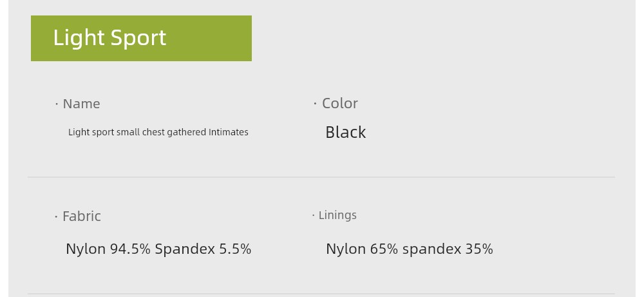Select the "Name" field label
Image resolution: width=644 pixels, height=297 pixels.
pos(81,104)
